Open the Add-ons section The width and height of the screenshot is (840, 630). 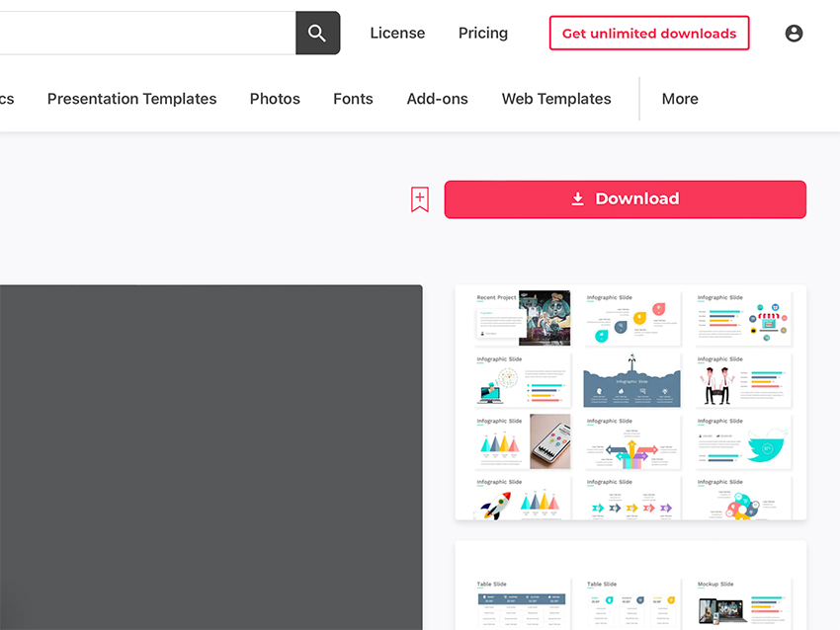(x=437, y=99)
